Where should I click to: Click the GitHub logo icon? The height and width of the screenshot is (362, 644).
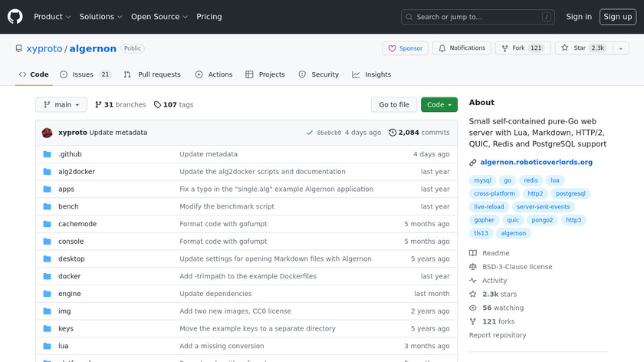pos(15,17)
